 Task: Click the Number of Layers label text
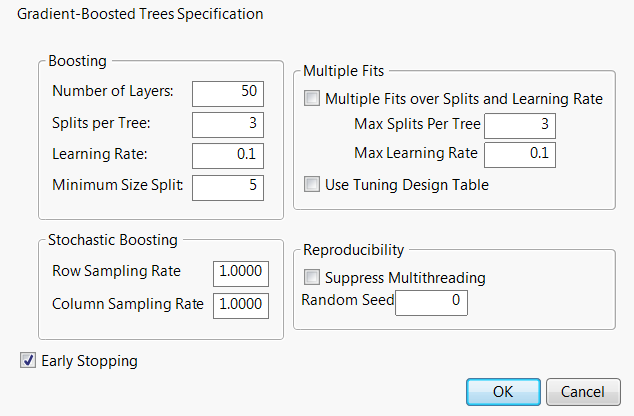click(112, 92)
